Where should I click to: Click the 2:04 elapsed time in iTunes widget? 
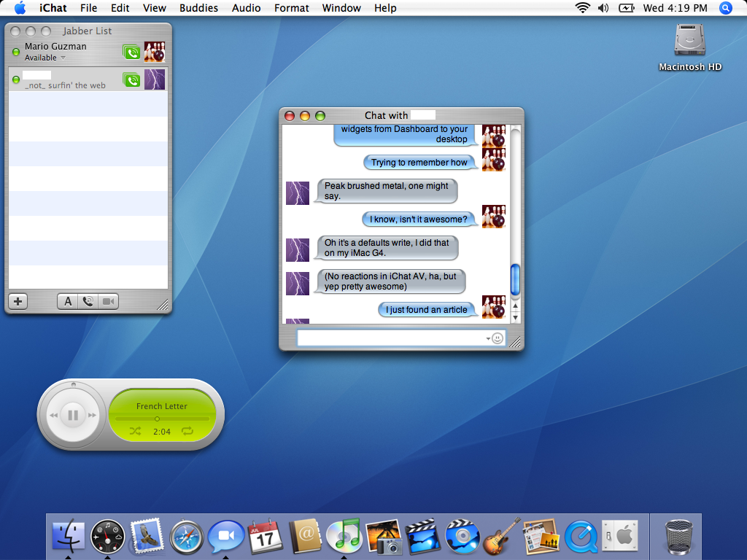(x=161, y=432)
